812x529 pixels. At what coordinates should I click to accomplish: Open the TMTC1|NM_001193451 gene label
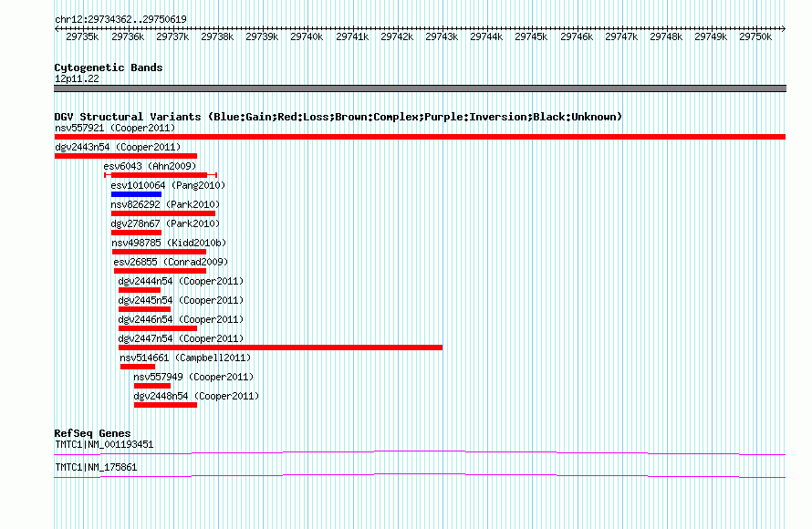(104, 444)
